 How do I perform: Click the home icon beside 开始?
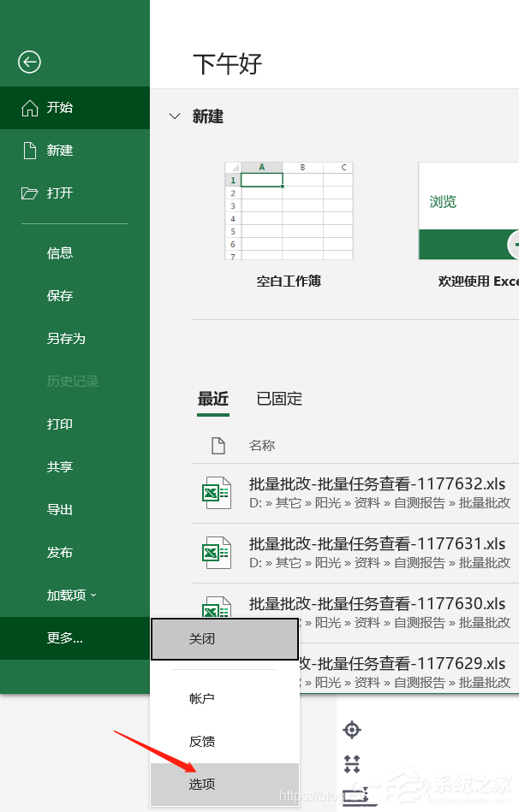tap(30, 108)
